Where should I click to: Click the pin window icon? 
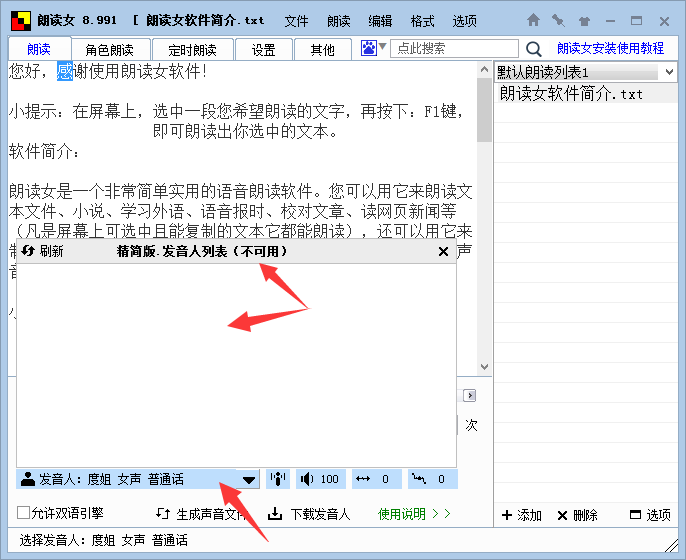point(558,21)
